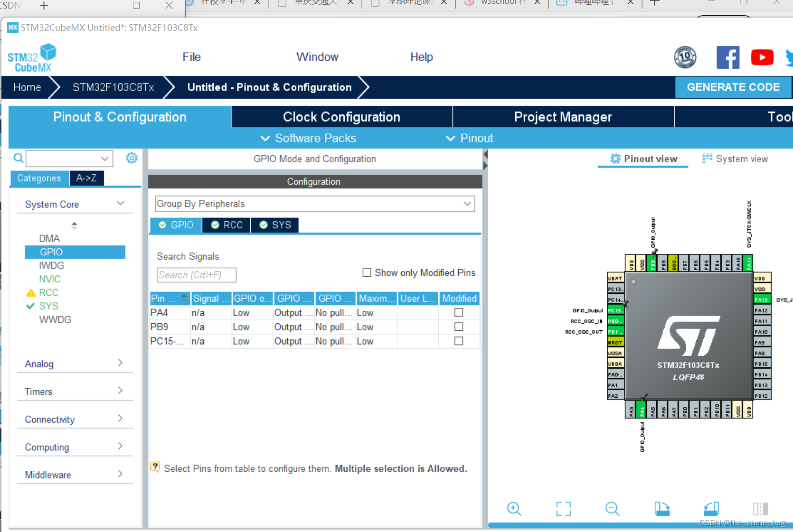This screenshot has height=532, width=793.
Task: Click the STM32F103C8Tx breadcrumb
Action: 113,87
